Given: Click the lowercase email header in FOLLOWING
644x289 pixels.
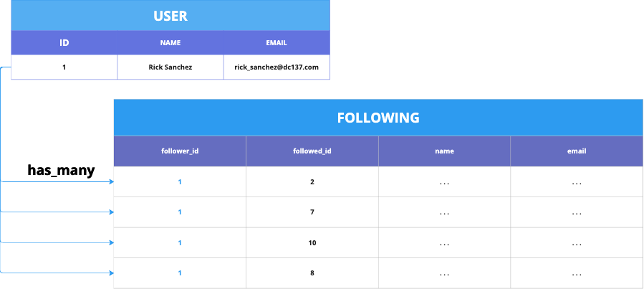Looking at the screenshot, I should (x=577, y=151).
